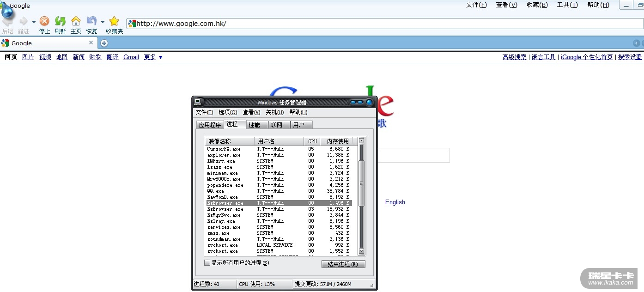The width and height of the screenshot is (644, 292).
Task: Open Favorites (收藏夹) star icon
Action: click(x=114, y=21)
